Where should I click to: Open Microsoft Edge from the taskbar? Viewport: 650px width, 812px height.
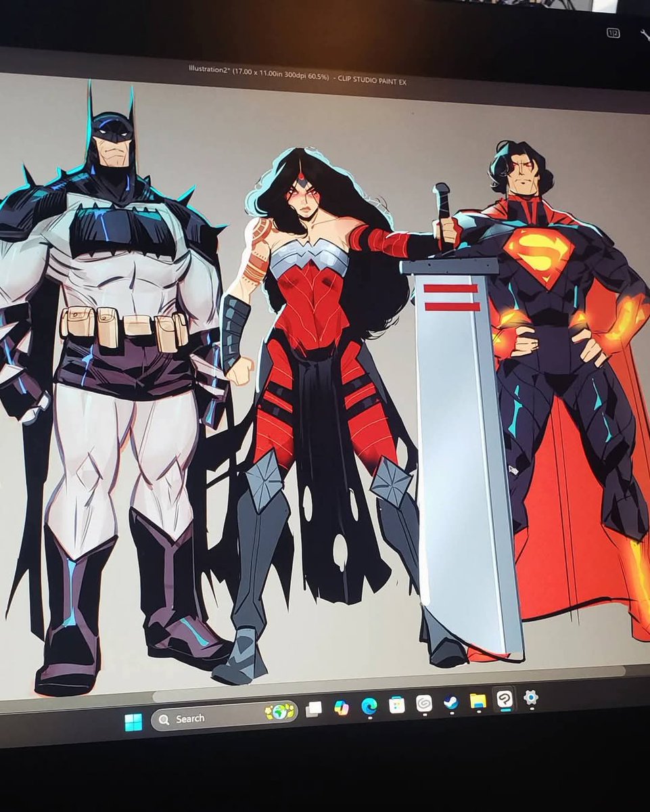[x=369, y=706]
